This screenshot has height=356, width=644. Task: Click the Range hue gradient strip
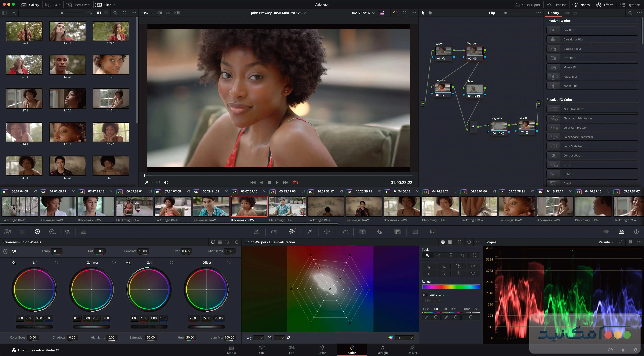[x=451, y=287]
